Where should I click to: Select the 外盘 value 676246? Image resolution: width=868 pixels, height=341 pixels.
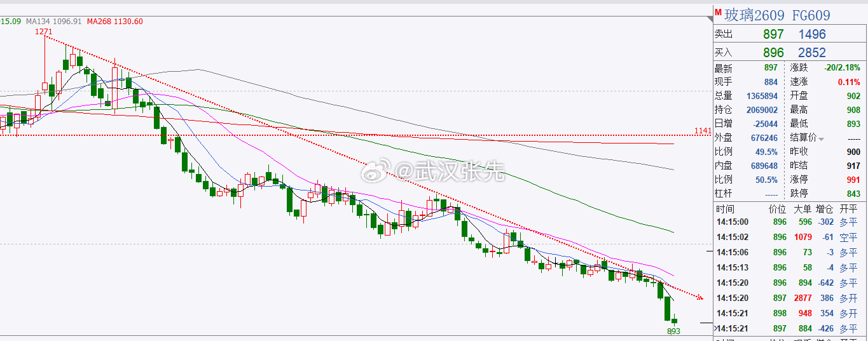pos(764,138)
